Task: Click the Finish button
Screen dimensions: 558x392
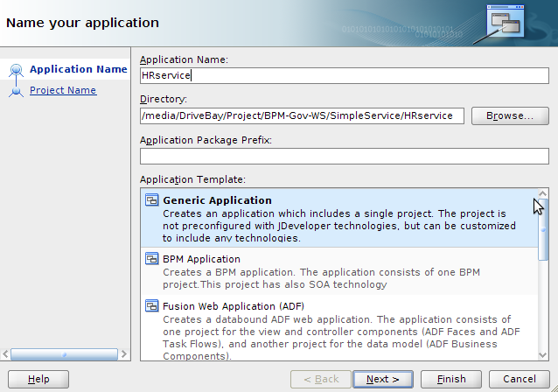Action: [x=451, y=379]
